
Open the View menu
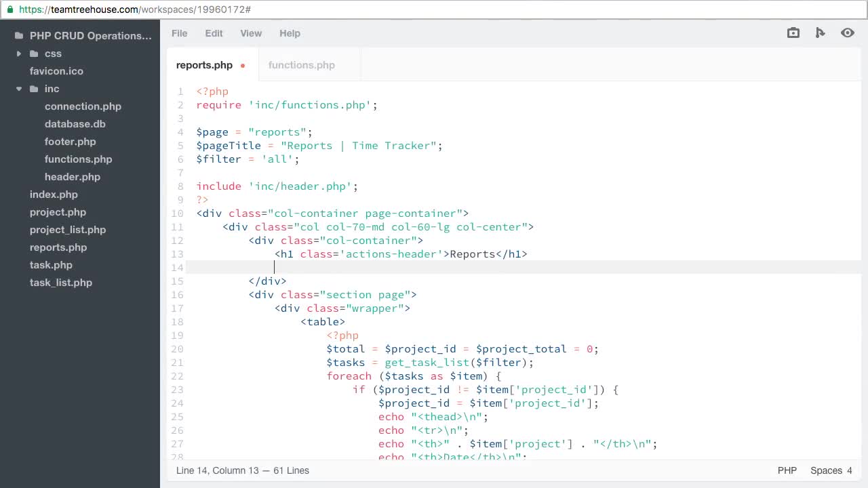(x=251, y=33)
